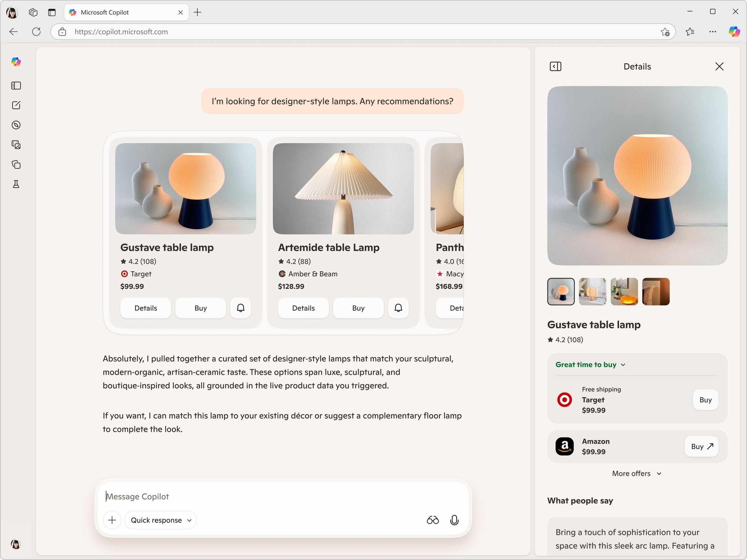
Task: Close the Details panel
Action: (719, 67)
